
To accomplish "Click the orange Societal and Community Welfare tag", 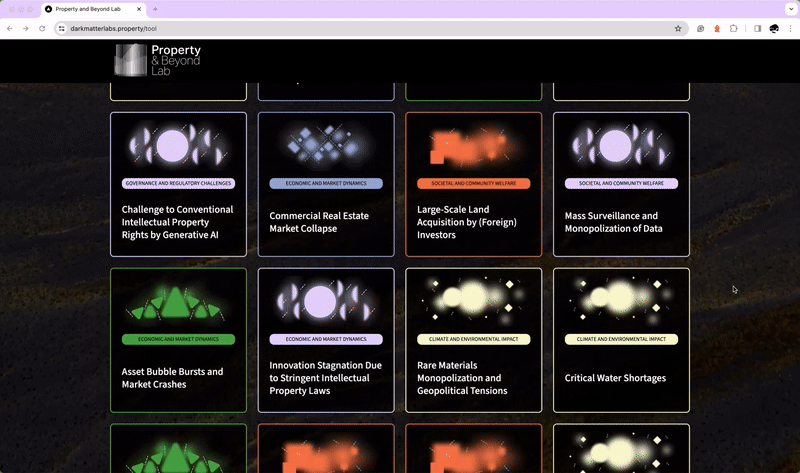I will [473, 183].
